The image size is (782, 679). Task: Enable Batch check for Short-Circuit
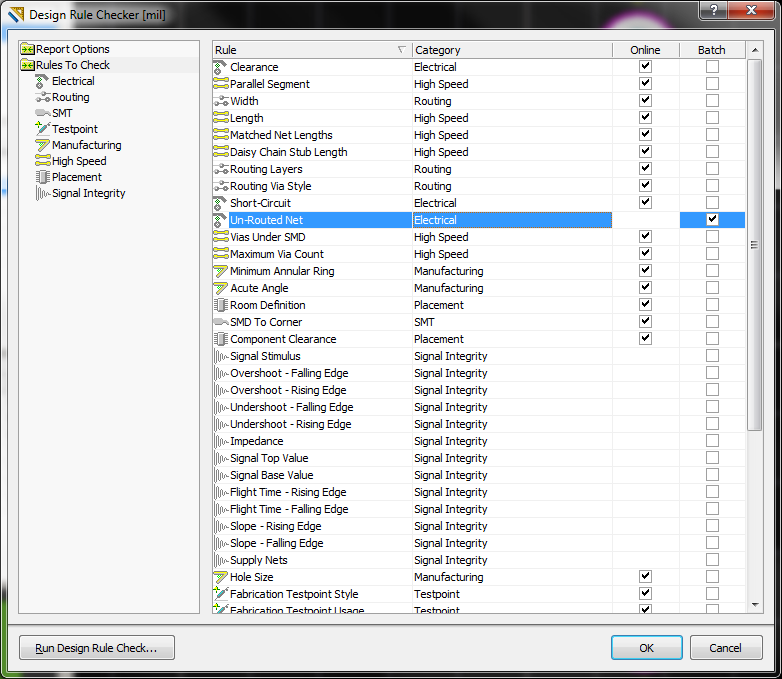click(x=712, y=203)
